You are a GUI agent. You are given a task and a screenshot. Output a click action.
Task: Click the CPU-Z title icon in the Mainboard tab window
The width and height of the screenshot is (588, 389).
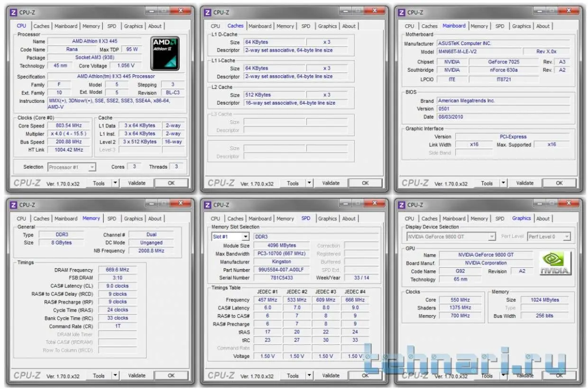[401, 12]
